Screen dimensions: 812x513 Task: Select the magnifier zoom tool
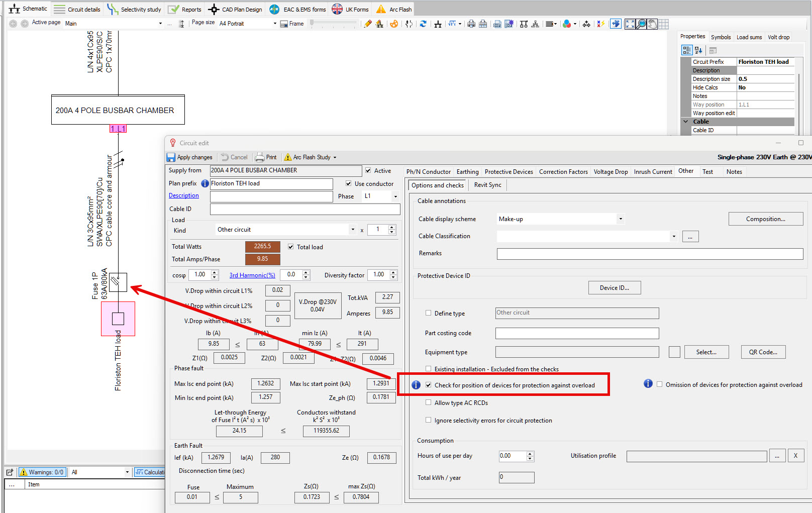tap(641, 24)
